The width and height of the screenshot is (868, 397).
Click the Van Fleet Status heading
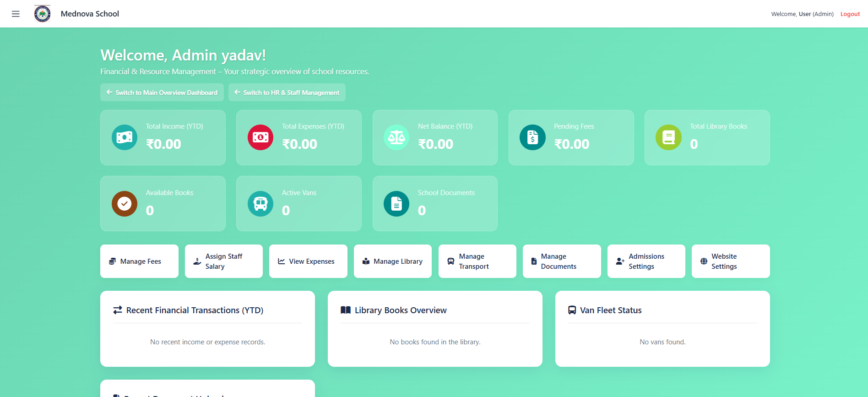[611, 310]
